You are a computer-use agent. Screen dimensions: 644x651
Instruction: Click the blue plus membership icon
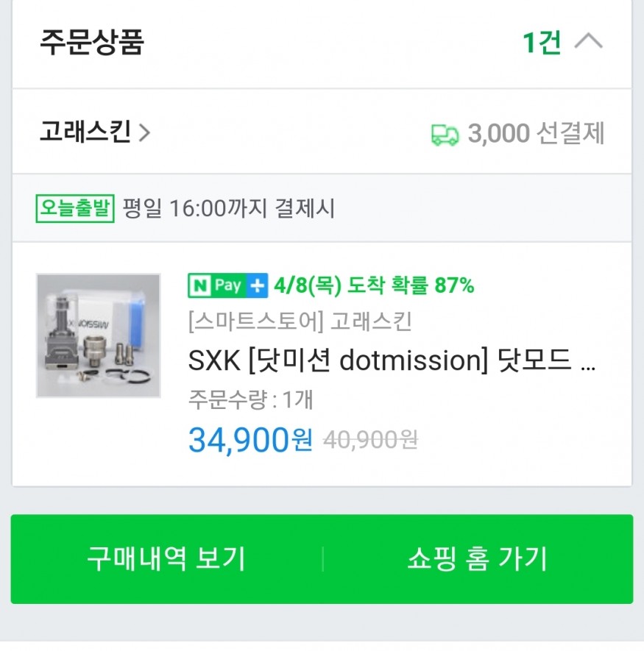[257, 285]
